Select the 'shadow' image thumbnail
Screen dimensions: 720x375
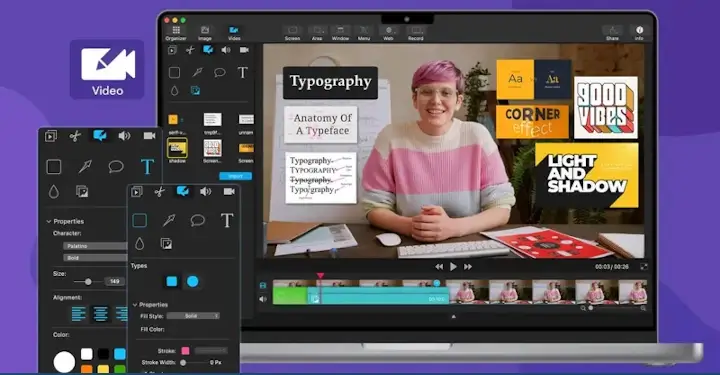(x=177, y=149)
